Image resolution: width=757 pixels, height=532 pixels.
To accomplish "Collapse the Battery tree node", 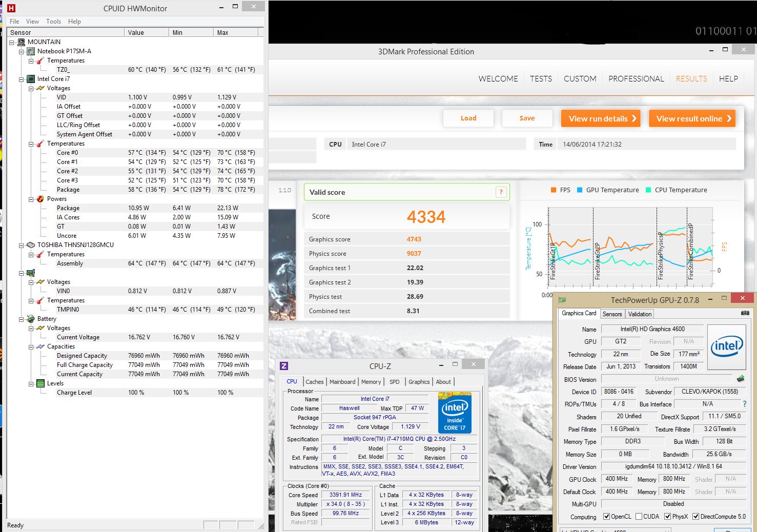I will click(x=22, y=319).
